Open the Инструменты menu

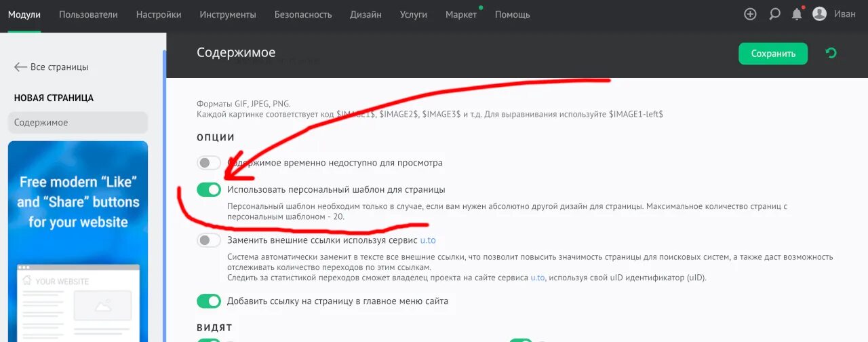click(228, 14)
